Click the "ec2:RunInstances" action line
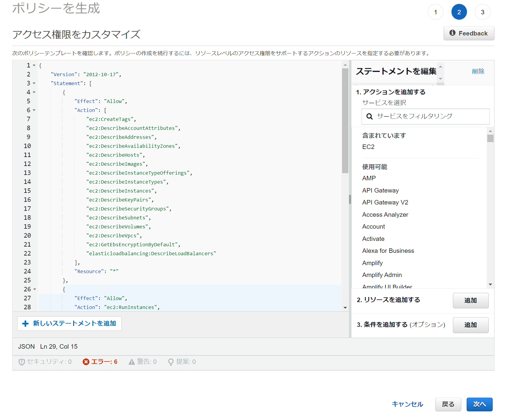Screen dimensions: 507x420 (x=117, y=307)
